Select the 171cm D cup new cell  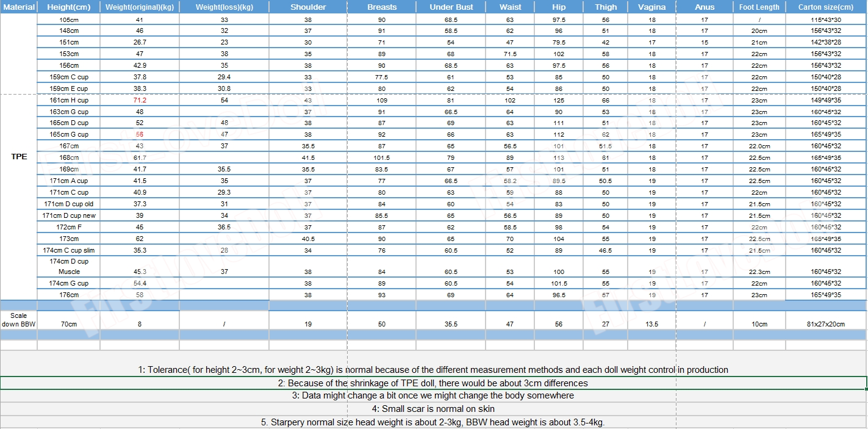click(x=68, y=215)
